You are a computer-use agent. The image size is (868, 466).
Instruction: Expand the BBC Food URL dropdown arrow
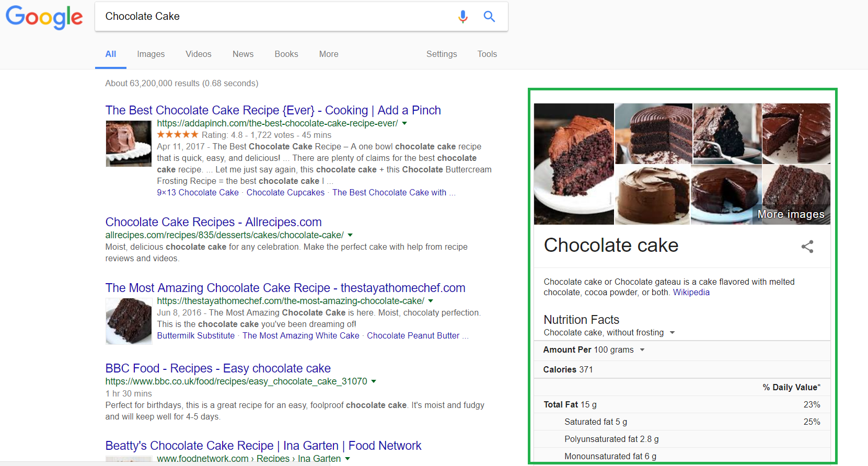click(374, 382)
